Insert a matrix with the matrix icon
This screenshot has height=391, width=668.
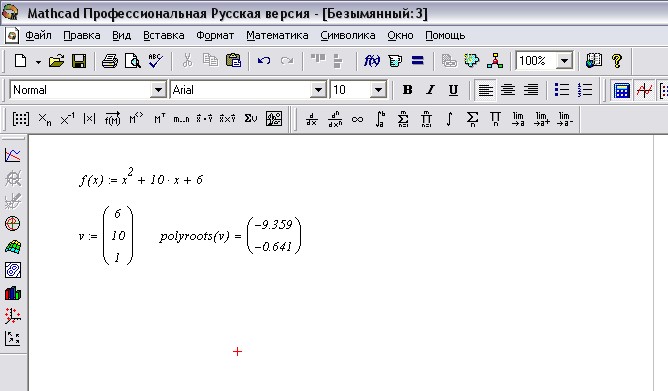click(20, 119)
